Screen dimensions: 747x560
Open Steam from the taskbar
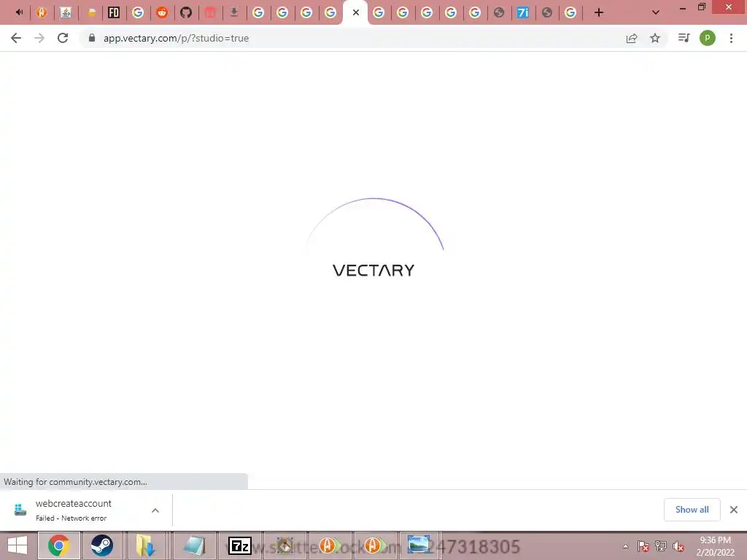tap(102, 545)
